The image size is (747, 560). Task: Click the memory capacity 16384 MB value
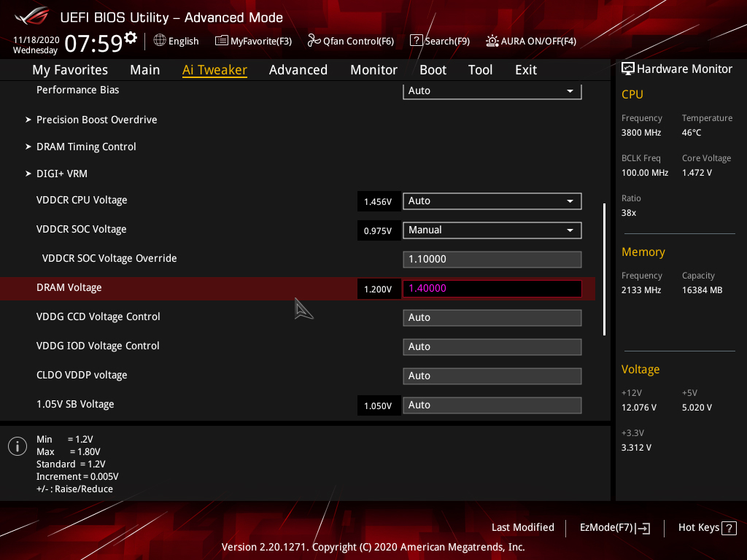(x=703, y=290)
